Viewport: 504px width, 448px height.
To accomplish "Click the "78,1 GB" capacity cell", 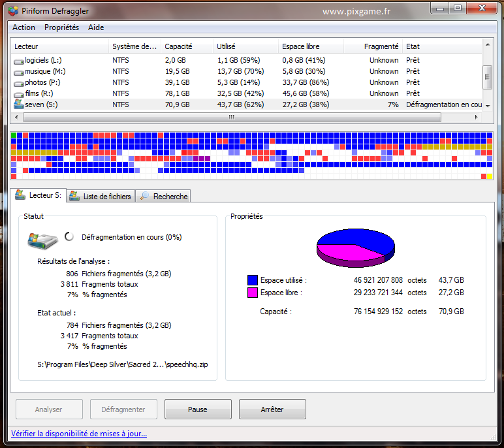I will (177, 93).
